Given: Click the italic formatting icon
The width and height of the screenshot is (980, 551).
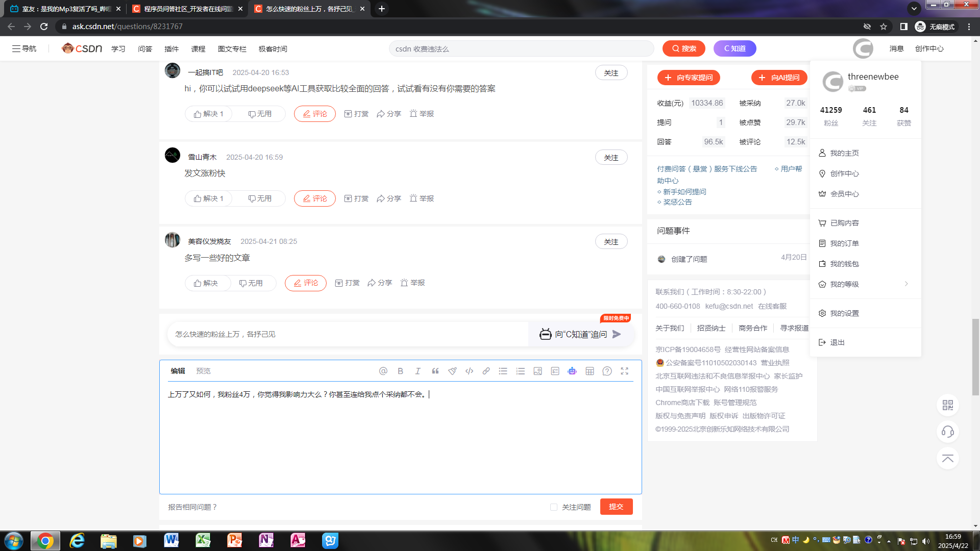Looking at the screenshot, I should pos(418,371).
